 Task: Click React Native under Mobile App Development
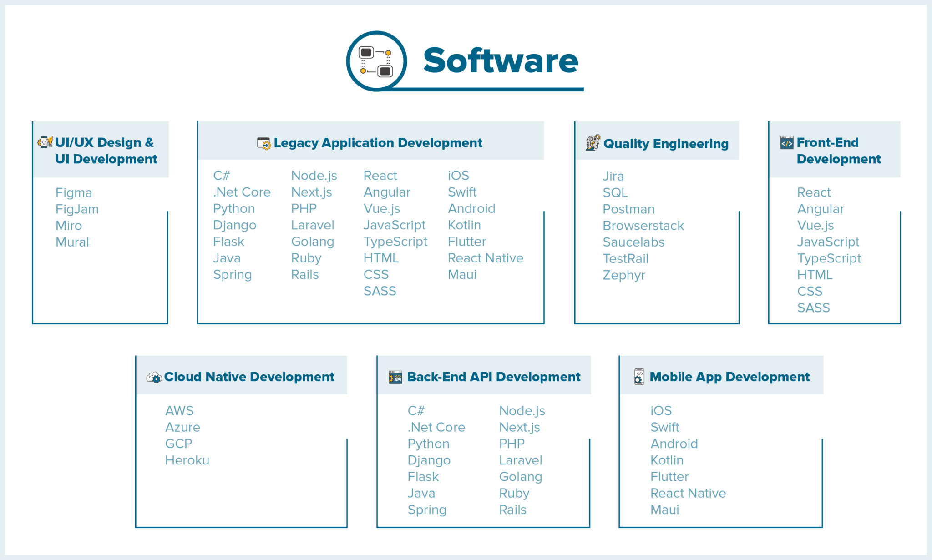click(688, 494)
